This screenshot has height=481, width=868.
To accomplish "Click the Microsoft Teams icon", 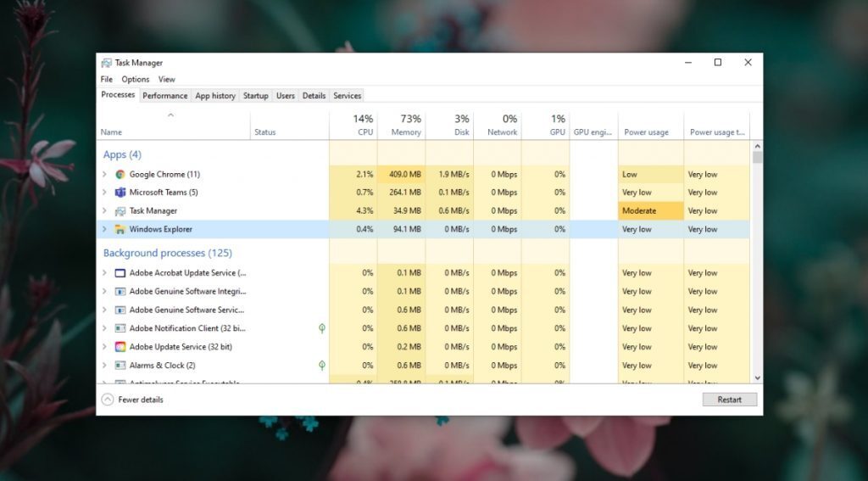I will coord(120,193).
